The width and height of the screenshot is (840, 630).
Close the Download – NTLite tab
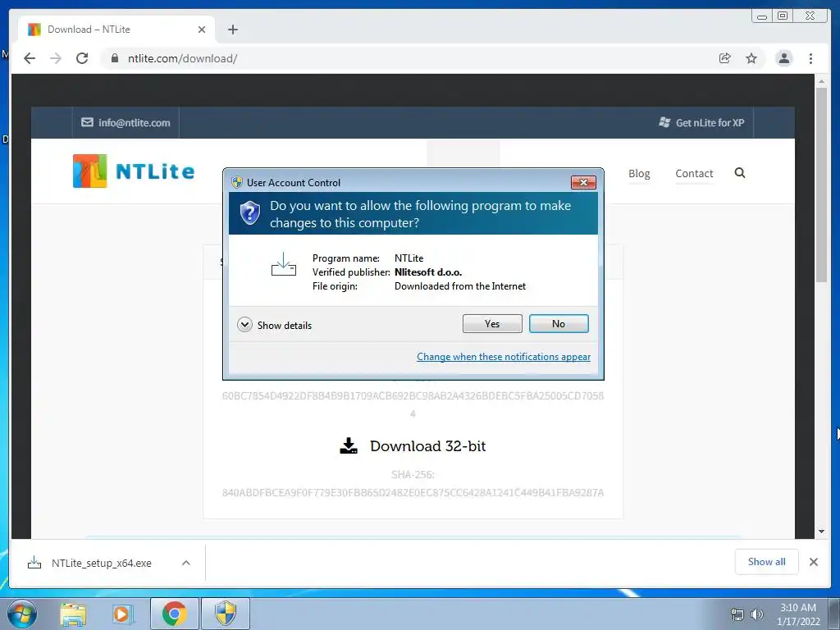click(202, 30)
